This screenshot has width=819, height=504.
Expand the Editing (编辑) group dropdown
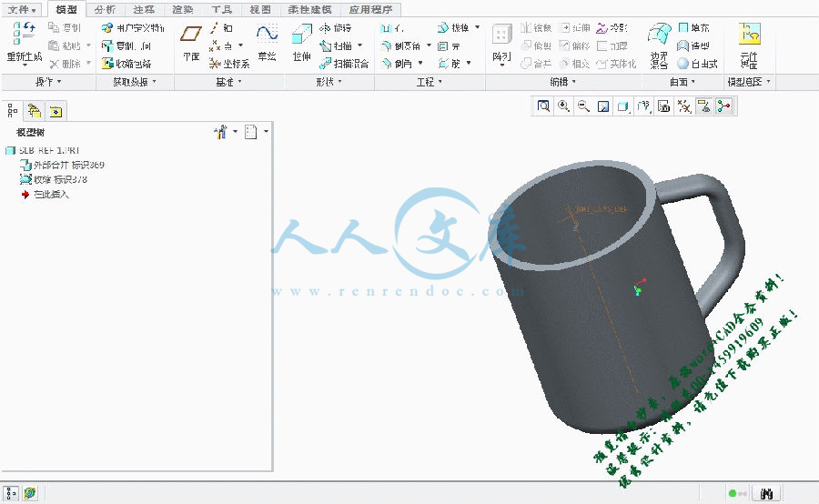click(x=563, y=82)
